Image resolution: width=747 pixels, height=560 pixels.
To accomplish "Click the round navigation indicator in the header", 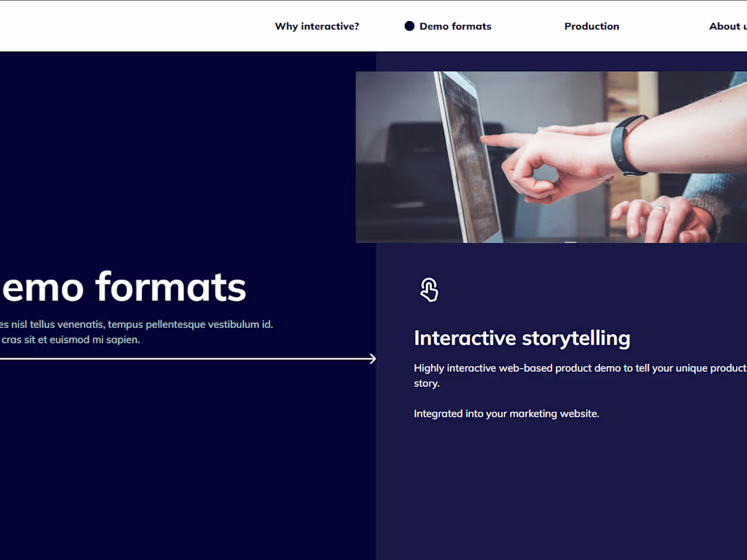I will (x=409, y=26).
